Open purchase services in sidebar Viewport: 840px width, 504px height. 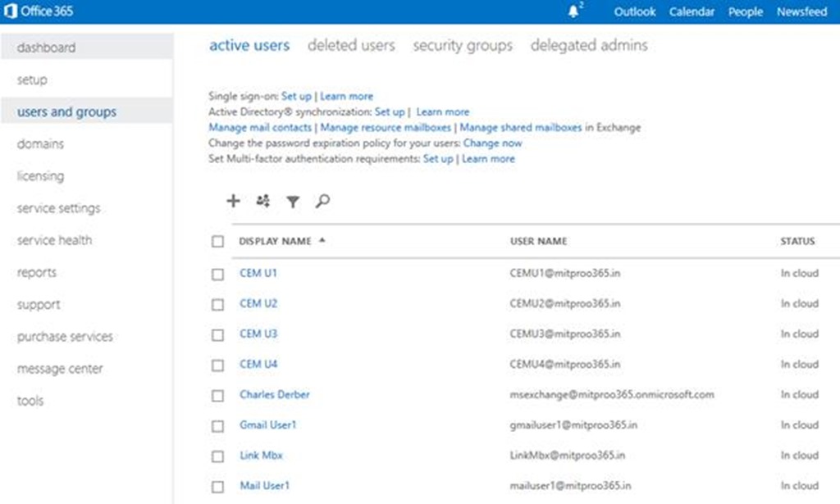point(65,337)
